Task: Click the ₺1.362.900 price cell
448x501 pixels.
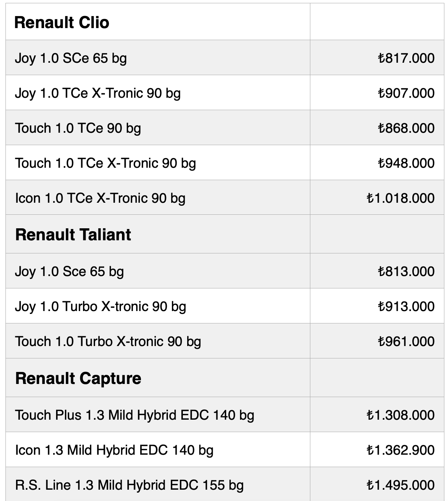Action: [400, 450]
